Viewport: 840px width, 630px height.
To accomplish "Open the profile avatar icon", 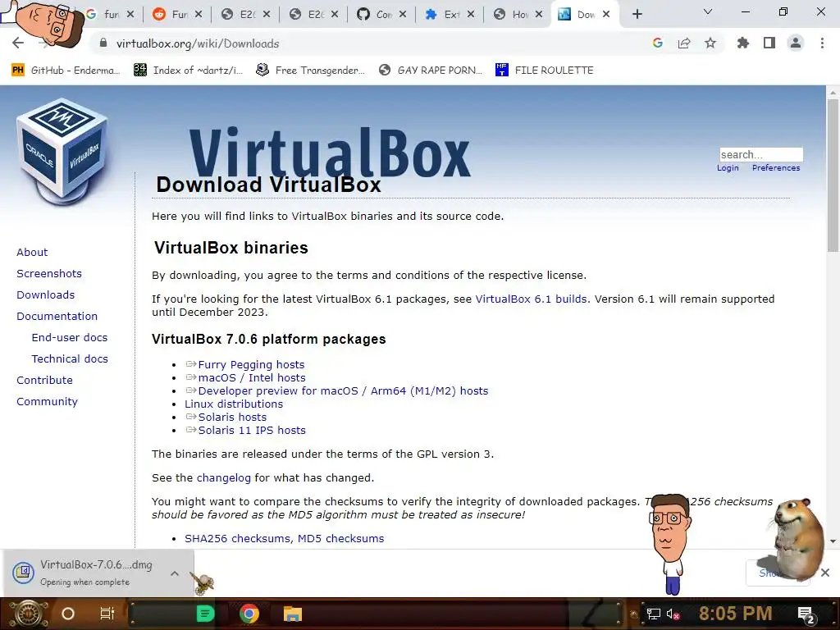I will [796, 43].
